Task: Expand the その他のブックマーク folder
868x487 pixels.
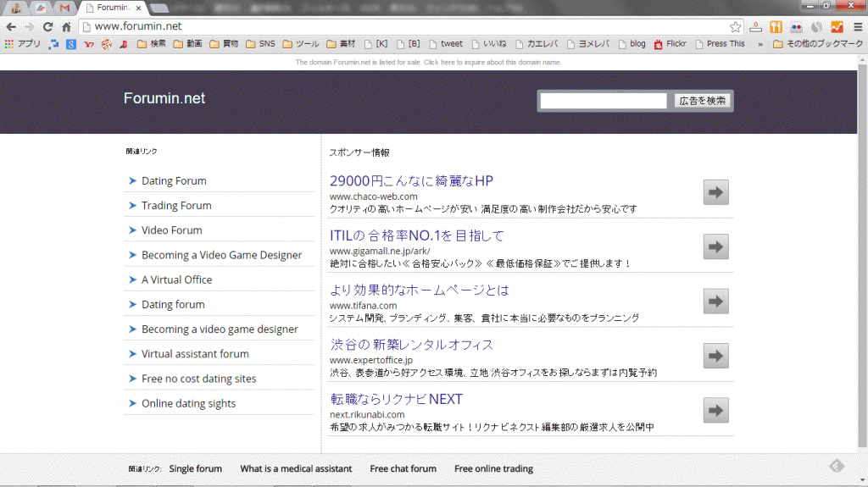Action: 814,44
